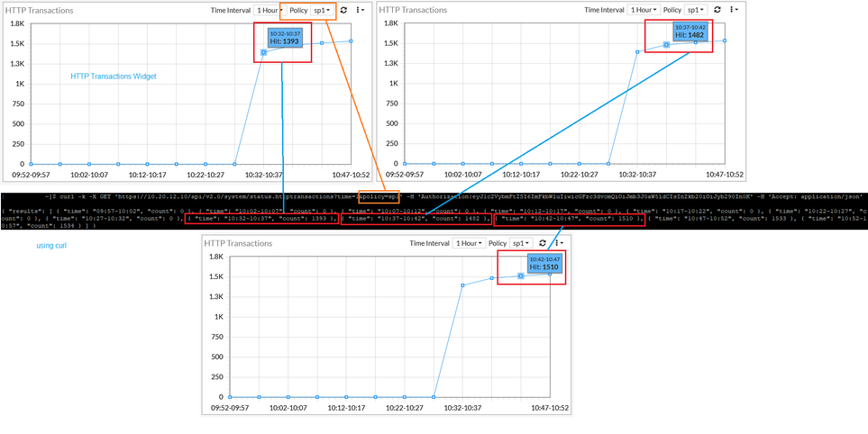868x434 pixels.
Task: Click 1.8K axis label in Hit: 1510 chart
Action: 215,258
